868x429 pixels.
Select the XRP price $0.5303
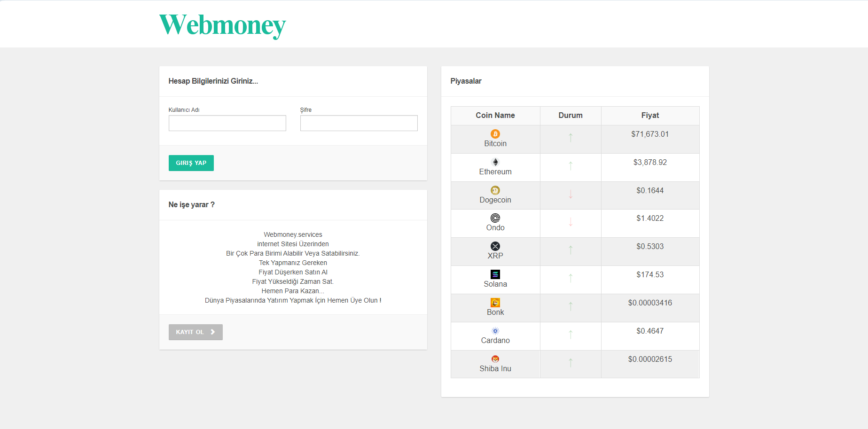click(650, 247)
